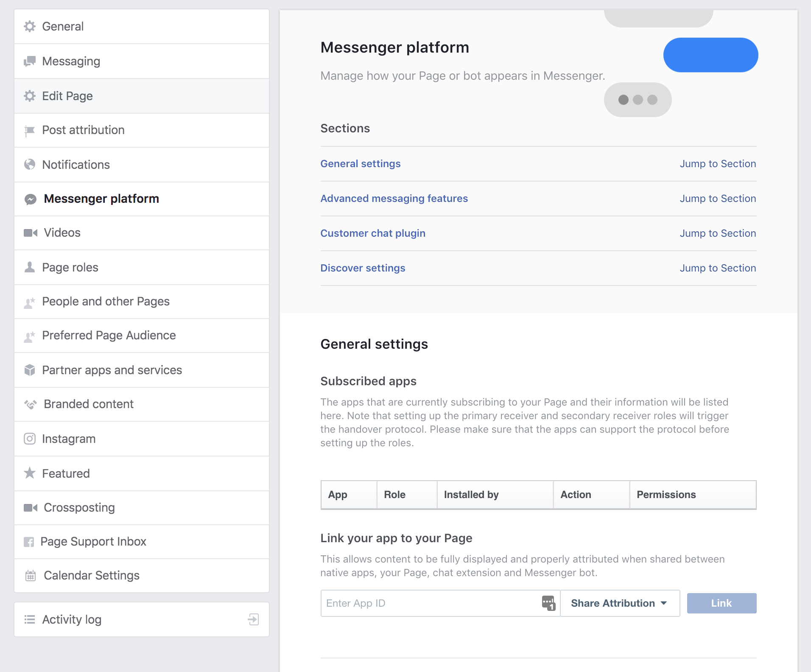Click the Instagram logo icon
811x672 pixels.
(x=30, y=439)
